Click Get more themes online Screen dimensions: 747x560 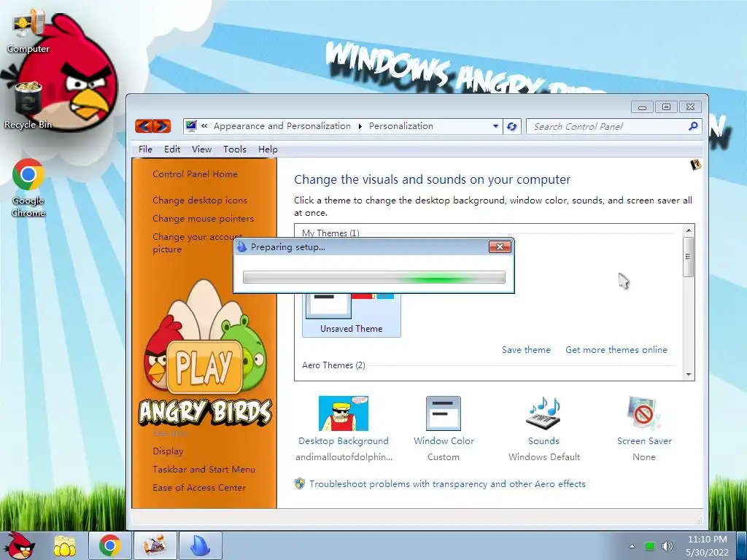click(x=616, y=349)
